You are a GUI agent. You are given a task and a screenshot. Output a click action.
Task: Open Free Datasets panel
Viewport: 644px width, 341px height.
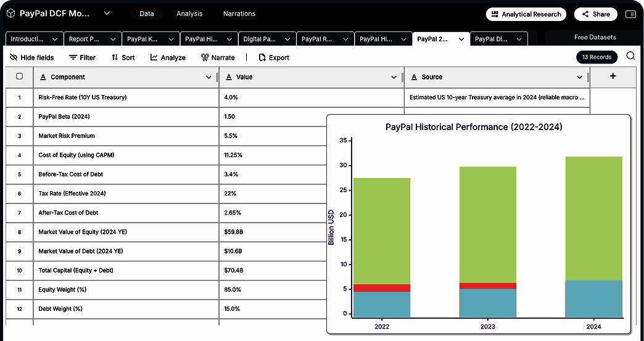(x=595, y=38)
